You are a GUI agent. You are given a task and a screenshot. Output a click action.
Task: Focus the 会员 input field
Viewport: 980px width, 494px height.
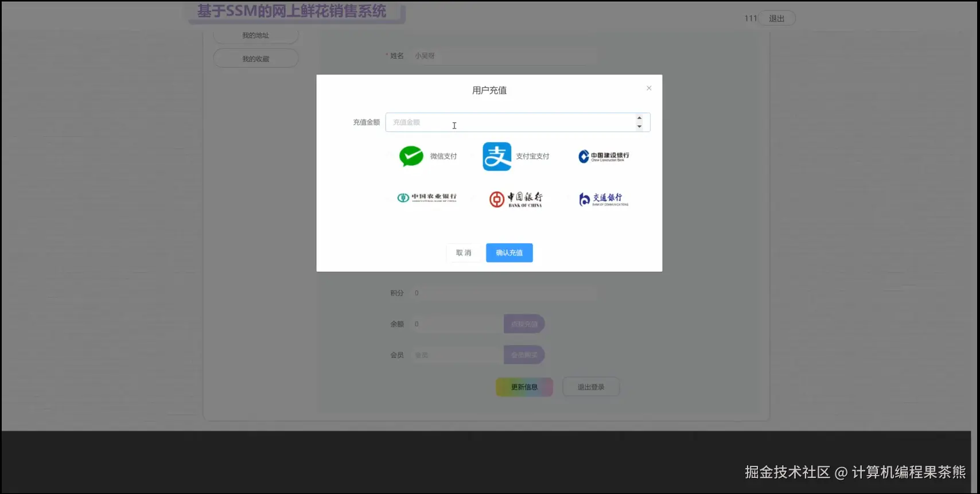(x=457, y=355)
